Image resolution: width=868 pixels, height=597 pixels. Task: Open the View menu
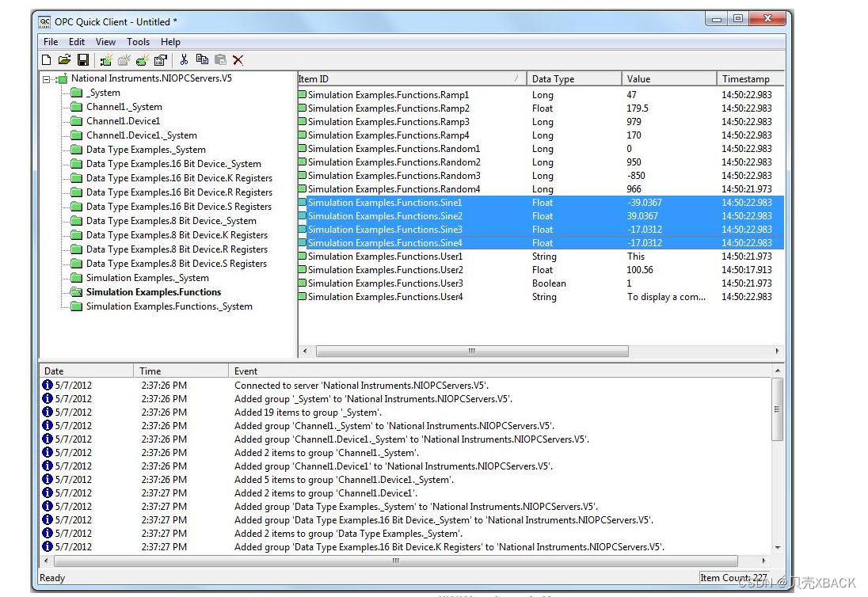[105, 42]
